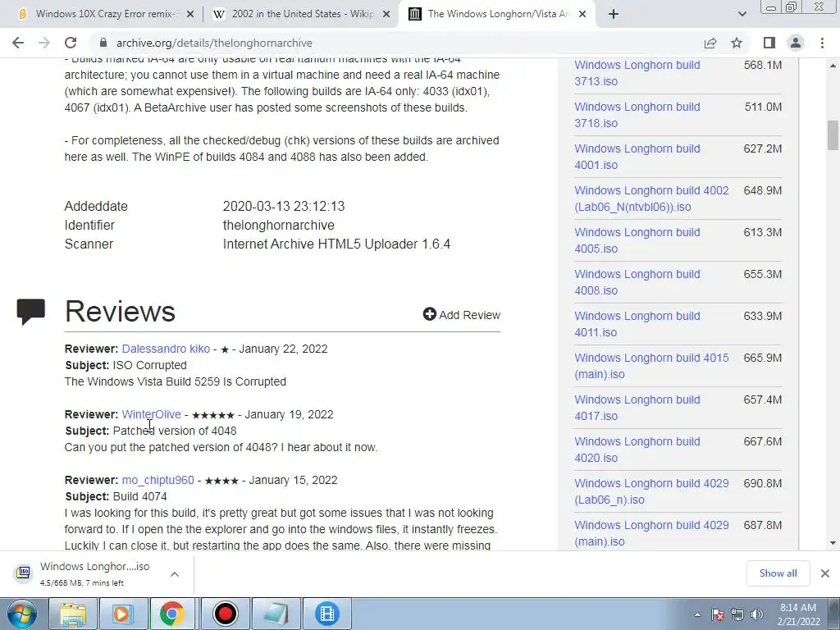This screenshot has width=840, height=630.
Task: Download Windows Longhorn build 4005.iso
Action: [637, 240]
